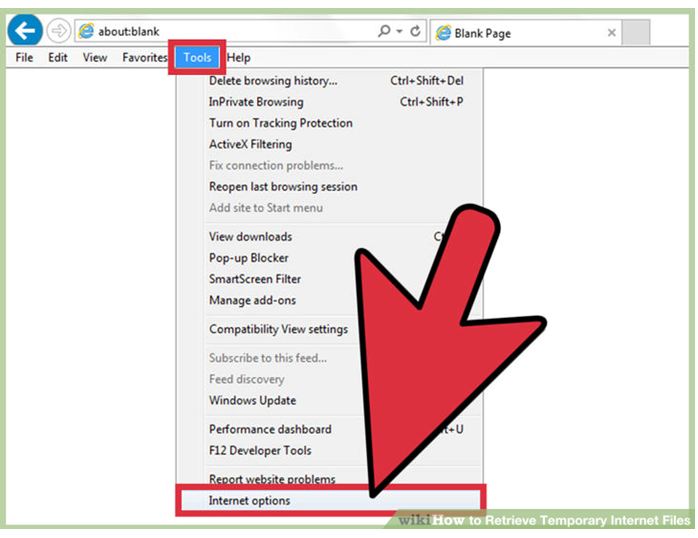Click the search magnifier icon in address bar

(x=384, y=31)
